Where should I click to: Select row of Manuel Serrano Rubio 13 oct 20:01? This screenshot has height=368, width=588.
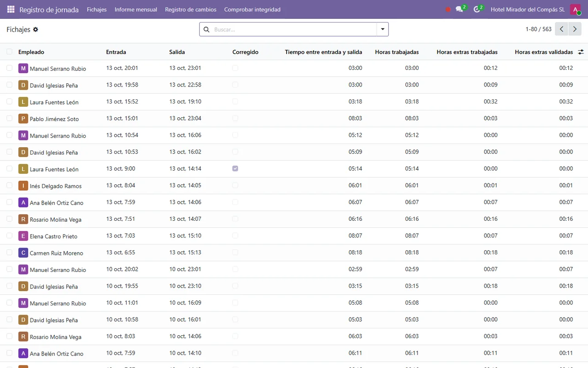9,68
